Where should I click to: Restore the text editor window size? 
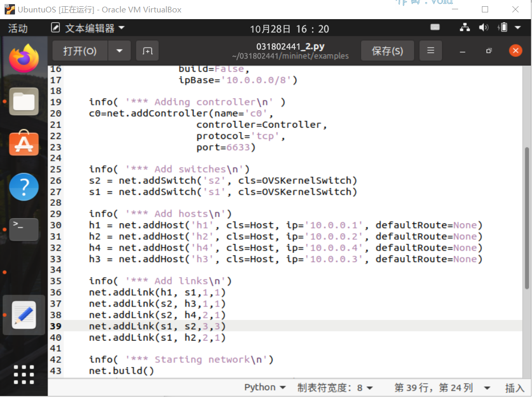(489, 51)
